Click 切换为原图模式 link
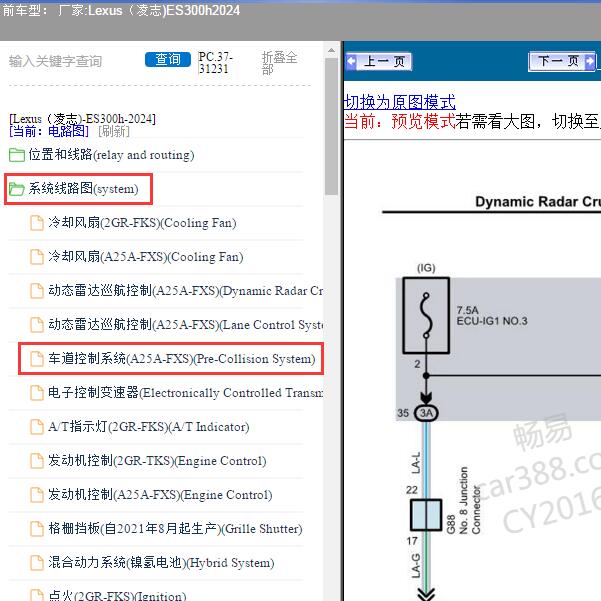Screen dimensions: 601x601 click(x=399, y=102)
